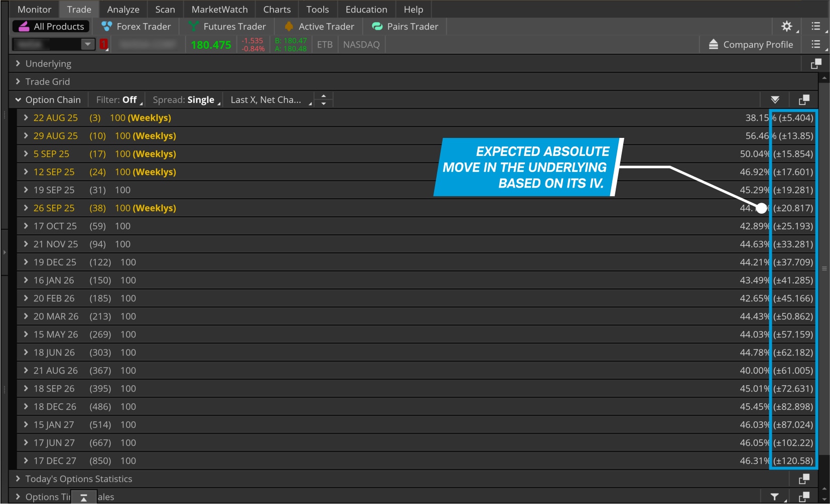Expand the 20 FEB 26 expiration
The width and height of the screenshot is (830, 504).
(26, 298)
